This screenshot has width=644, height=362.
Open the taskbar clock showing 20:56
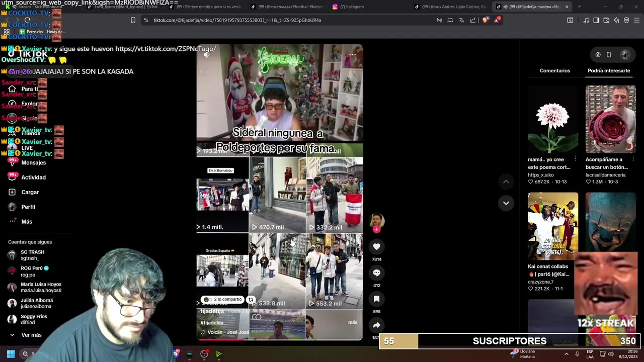coord(628,354)
